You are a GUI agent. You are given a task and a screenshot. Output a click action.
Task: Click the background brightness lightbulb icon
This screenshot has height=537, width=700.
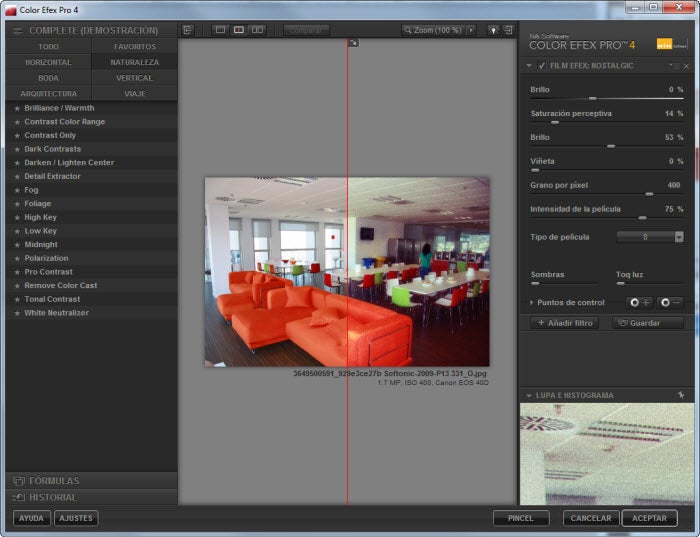tap(493, 30)
